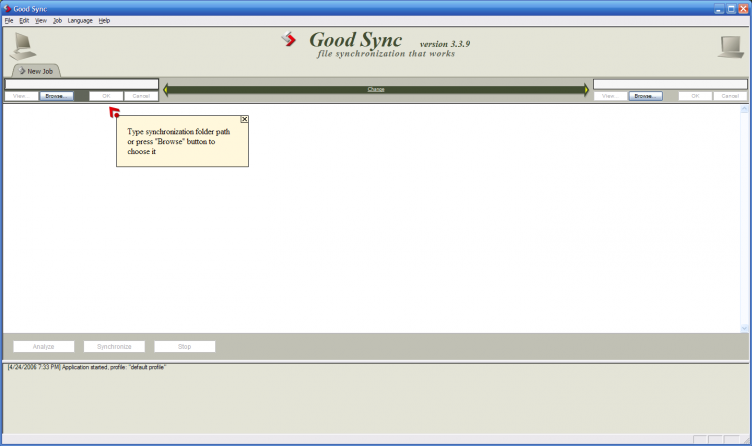Click the red hint pointer marker
752x446 pixels.
[x=114, y=112]
